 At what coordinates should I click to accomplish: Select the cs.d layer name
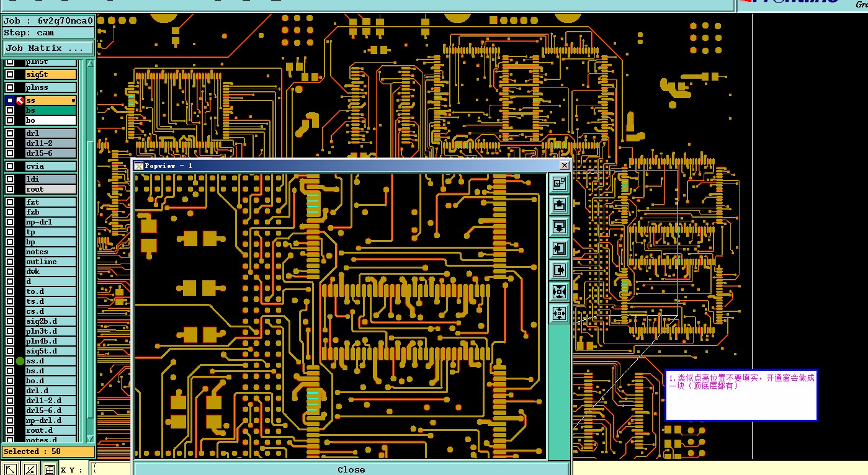[x=51, y=311]
